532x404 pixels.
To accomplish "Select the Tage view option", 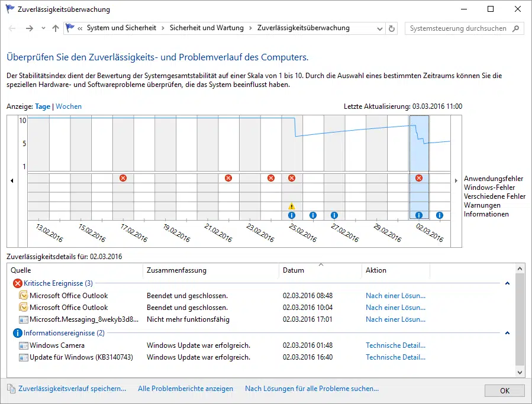I will point(43,106).
